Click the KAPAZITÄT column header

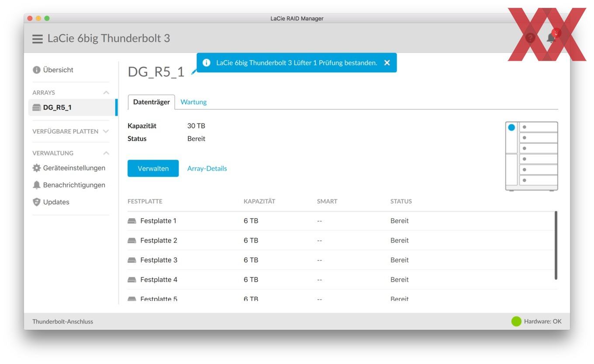point(259,201)
